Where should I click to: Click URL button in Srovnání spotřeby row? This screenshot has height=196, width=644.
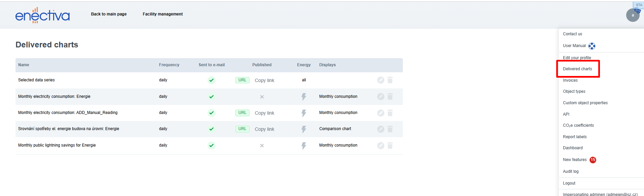point(242,129)
